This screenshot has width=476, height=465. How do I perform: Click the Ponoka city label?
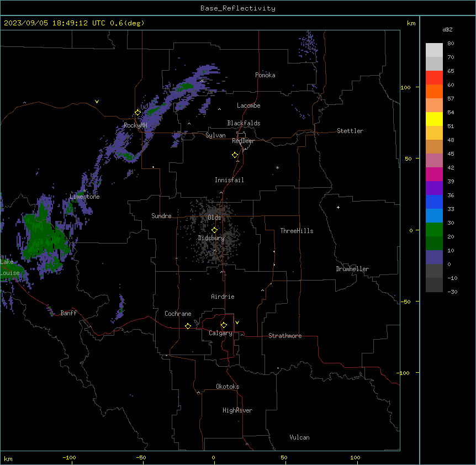click(x=265, y=75)
